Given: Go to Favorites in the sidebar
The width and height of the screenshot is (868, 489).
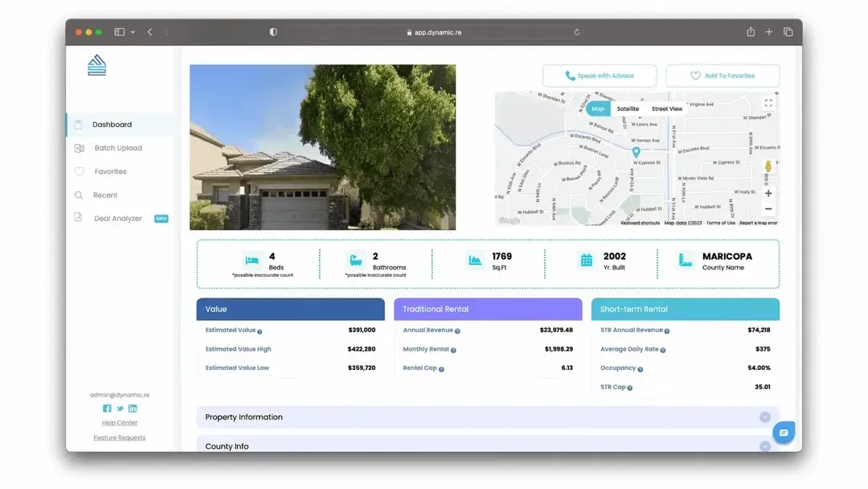Looking at the screenshot, I should (x=110, y=171).
